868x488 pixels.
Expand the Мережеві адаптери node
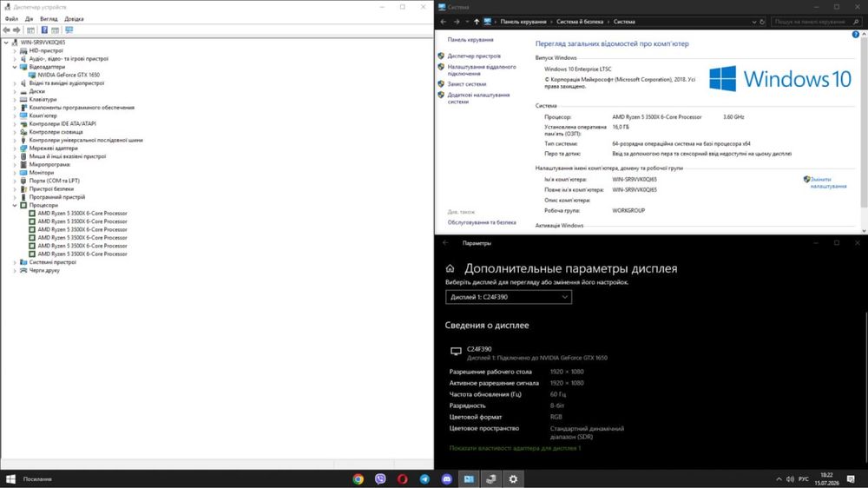15,148
